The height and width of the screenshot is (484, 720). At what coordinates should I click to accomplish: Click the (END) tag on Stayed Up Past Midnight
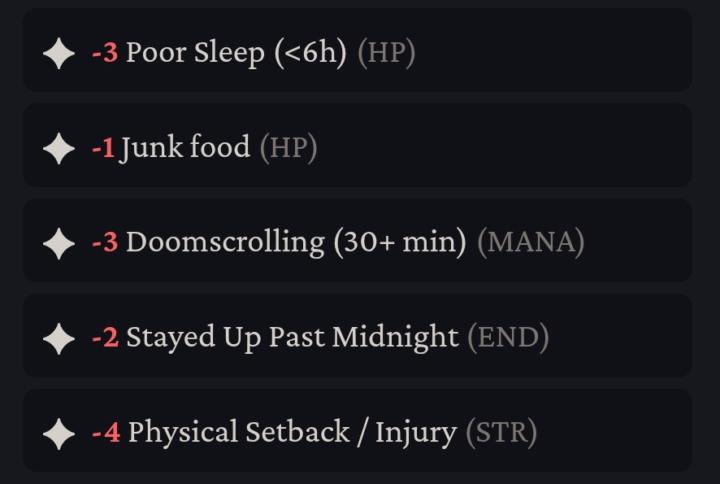point(508,338)
